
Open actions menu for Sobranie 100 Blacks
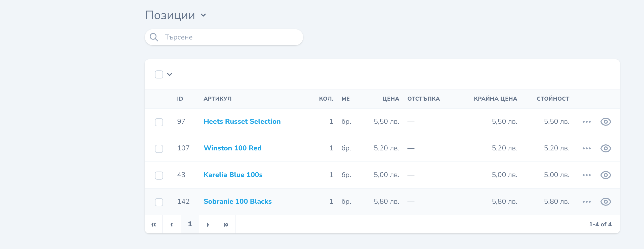(586, 202)
